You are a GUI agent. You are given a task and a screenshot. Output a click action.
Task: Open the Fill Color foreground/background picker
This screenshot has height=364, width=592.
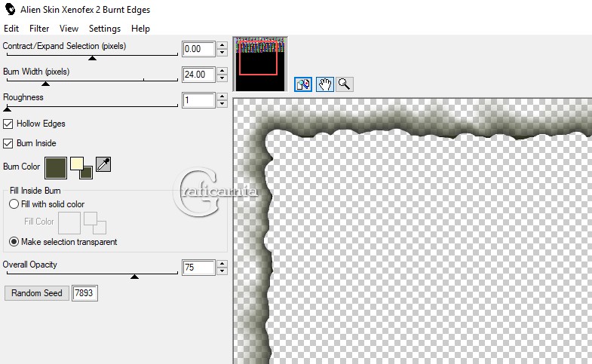[95, 223]
